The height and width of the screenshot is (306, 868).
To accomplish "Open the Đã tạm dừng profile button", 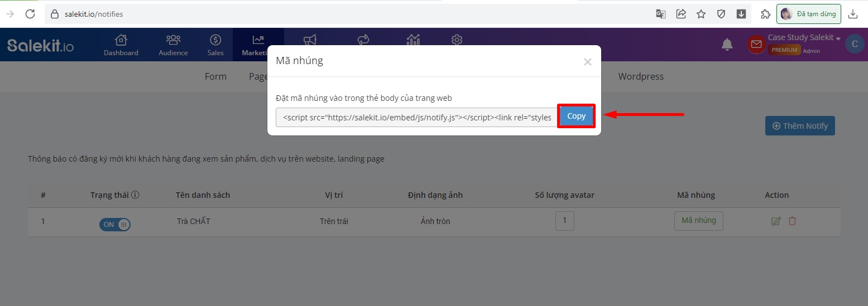I will (809, 14).
